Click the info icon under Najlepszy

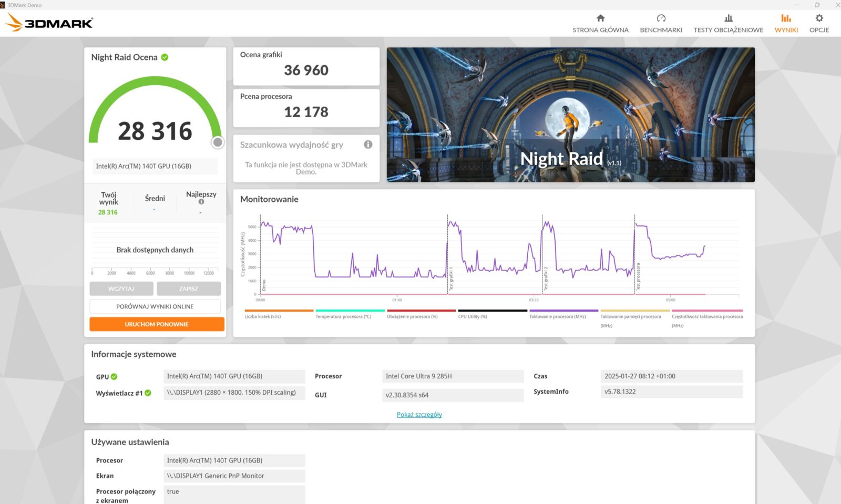[x=201, y=202]
